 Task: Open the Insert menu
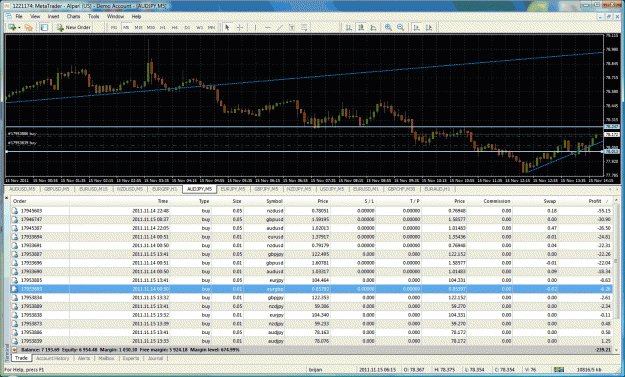(x=53, y=16)
